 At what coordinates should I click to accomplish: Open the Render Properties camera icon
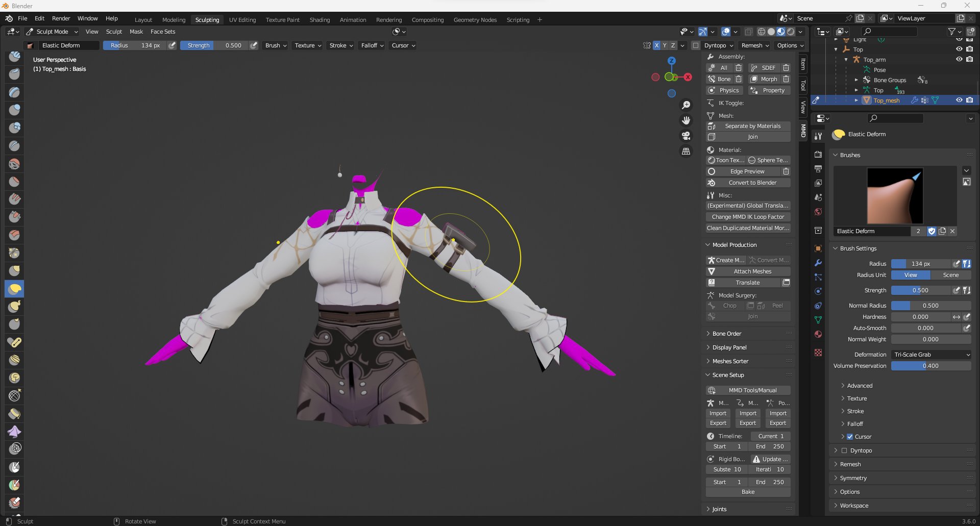click(x=818, y=155)
